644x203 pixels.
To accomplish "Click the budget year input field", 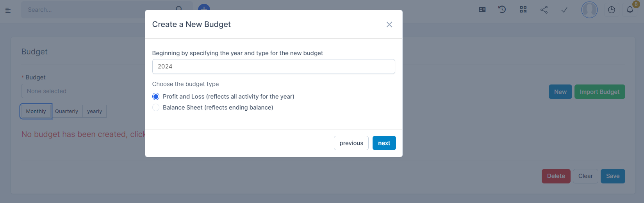I will click(x=273, y=66).
